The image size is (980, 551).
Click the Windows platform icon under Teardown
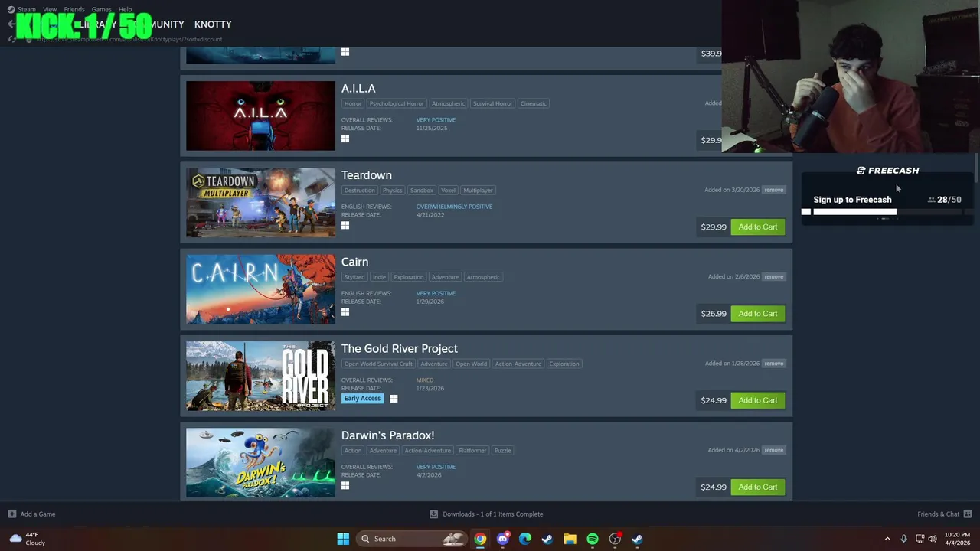click(x=345, y=225)
